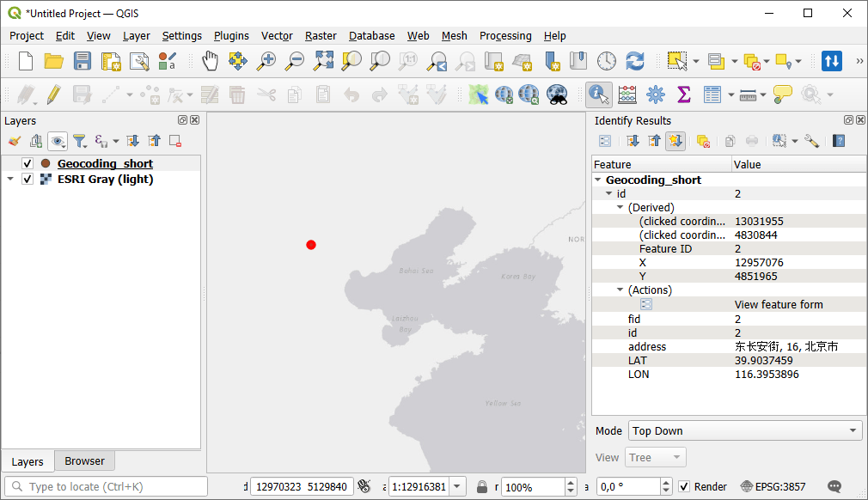Click the locator search field

click(x=107, y=487)
